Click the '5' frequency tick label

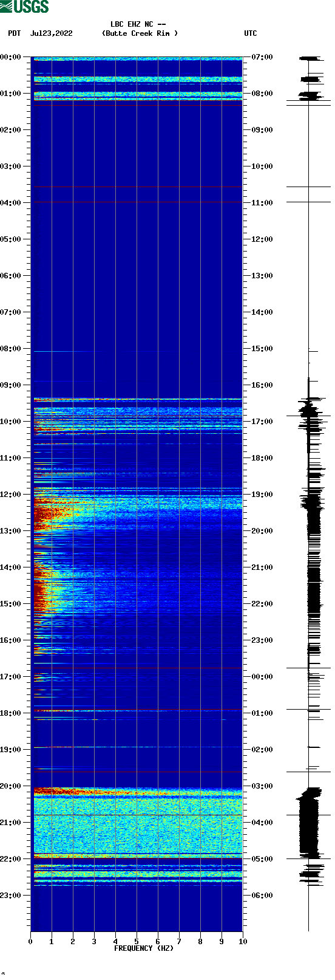click(x=137, y=942)
